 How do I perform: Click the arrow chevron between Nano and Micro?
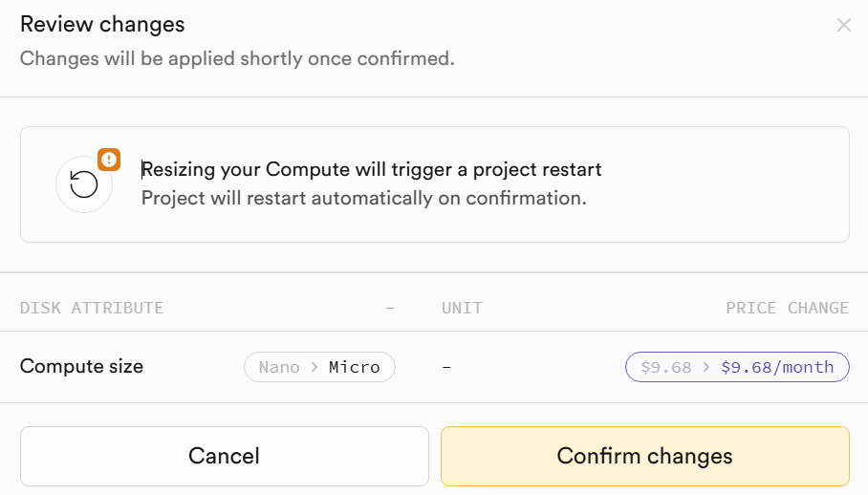pos(313,367)
